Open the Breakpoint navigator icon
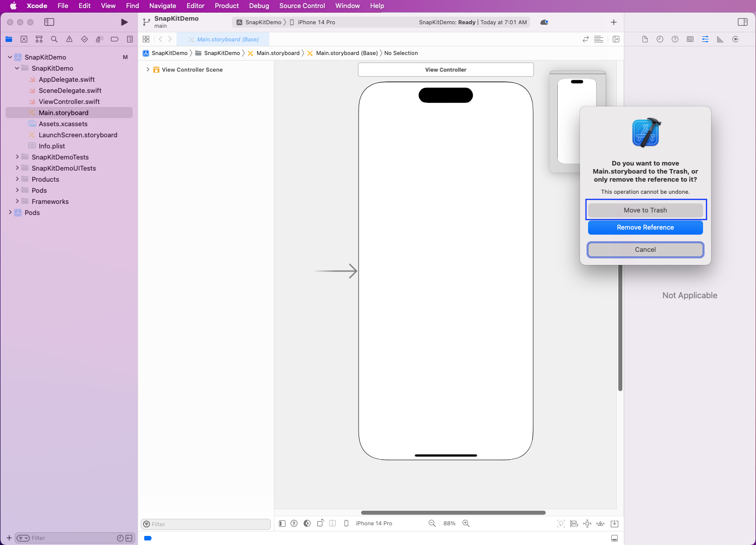Viewport: 756px width, 545px height. [114, 39]
